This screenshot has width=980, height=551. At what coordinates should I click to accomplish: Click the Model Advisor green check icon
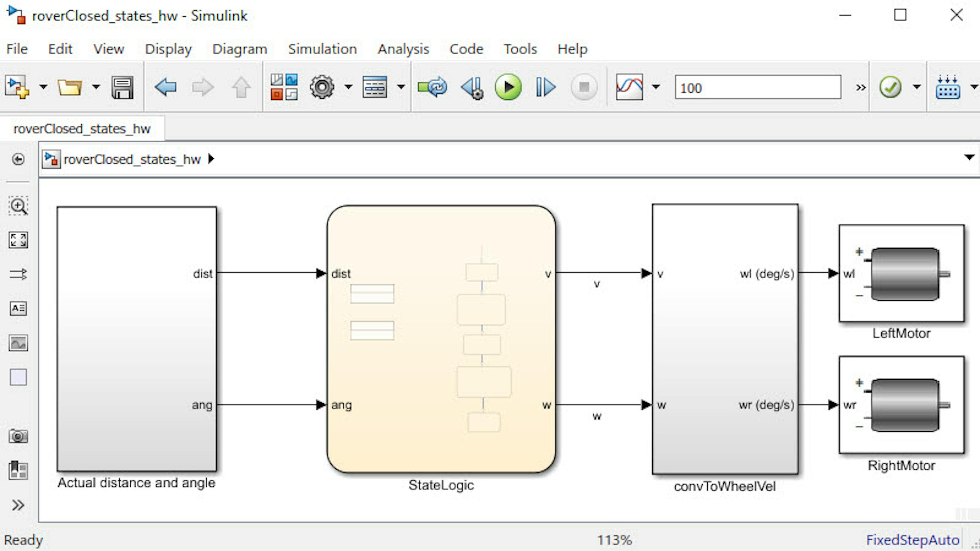(x=890, y=87)
